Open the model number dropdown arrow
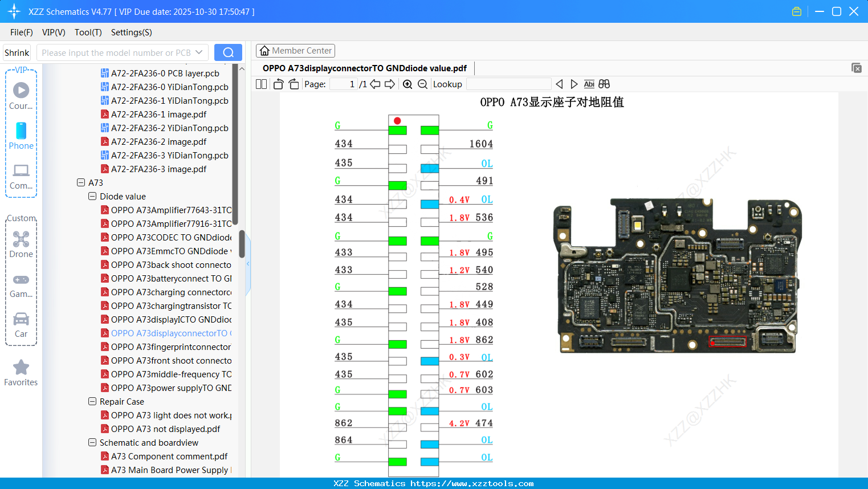The image size is (868, 489). 199,52
